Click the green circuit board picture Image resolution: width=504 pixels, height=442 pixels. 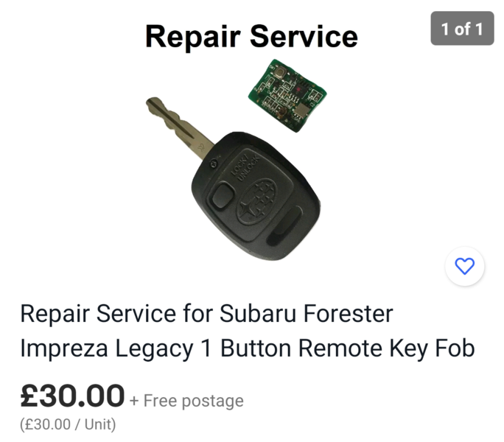pyautogui.click(x=284, y=96)
